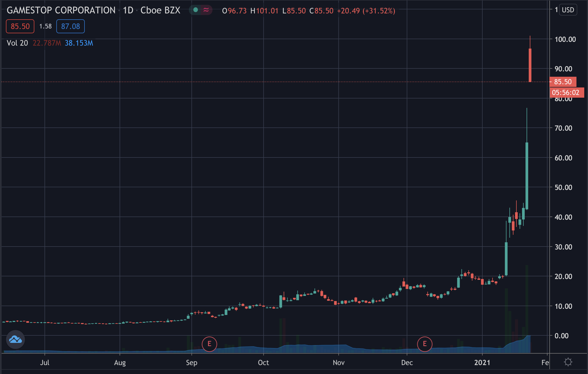Click the Cboe BZX exchange label
The image size is (588, 374).
point(160,10)
